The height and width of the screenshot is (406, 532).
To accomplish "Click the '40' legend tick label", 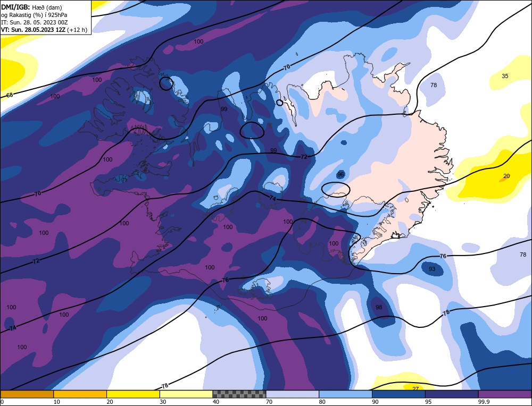I will click(x=216, y=402).
